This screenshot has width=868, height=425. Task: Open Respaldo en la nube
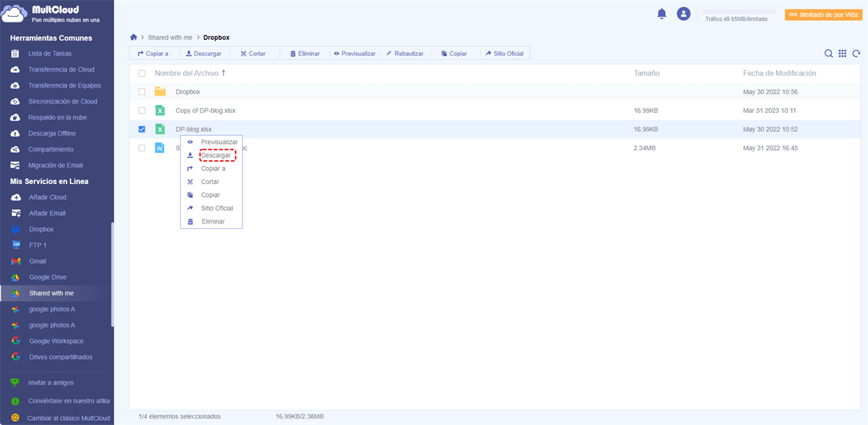(57, 117)
